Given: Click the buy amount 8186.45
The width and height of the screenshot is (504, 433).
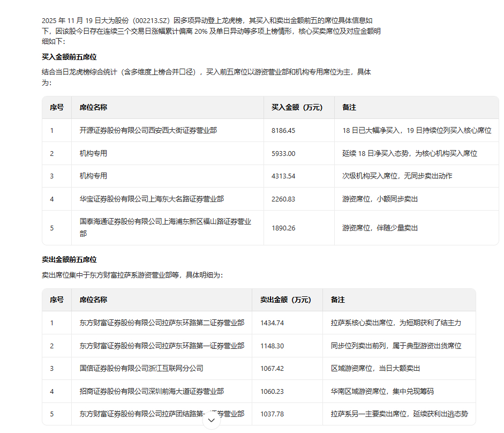Looking at the screenshot, I should click(283, 131).
